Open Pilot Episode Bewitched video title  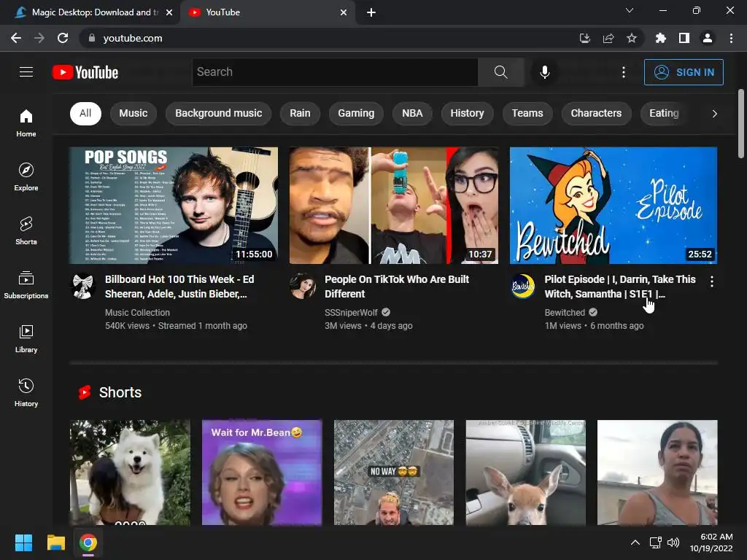tap(620, 286)
